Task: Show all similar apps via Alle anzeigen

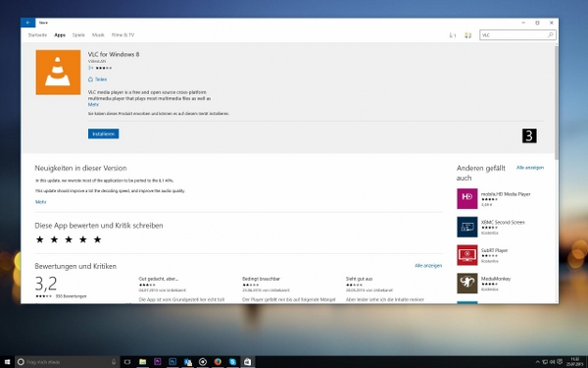Action: 530,168
